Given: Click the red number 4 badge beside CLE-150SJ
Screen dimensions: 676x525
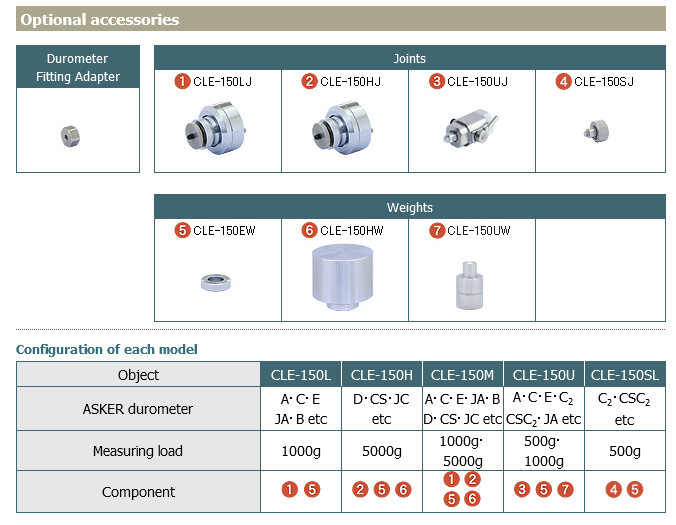Looking at the screenshot, I should point(565,82).
